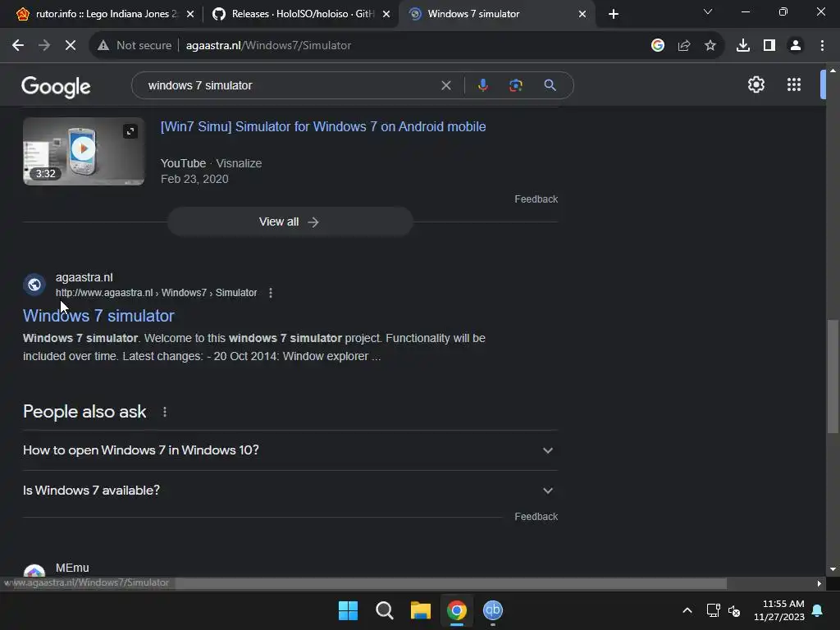Open taskbar Search
840x630 pixels.
384,610
